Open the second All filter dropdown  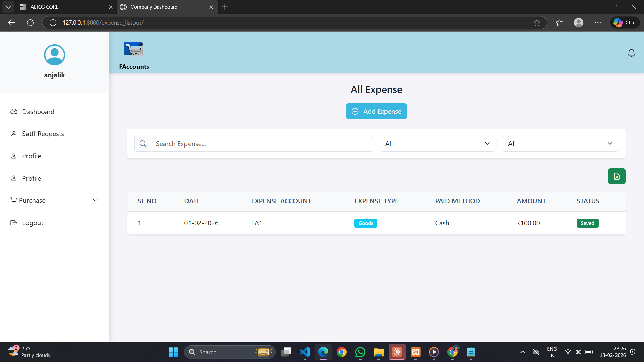click(560, 144)
